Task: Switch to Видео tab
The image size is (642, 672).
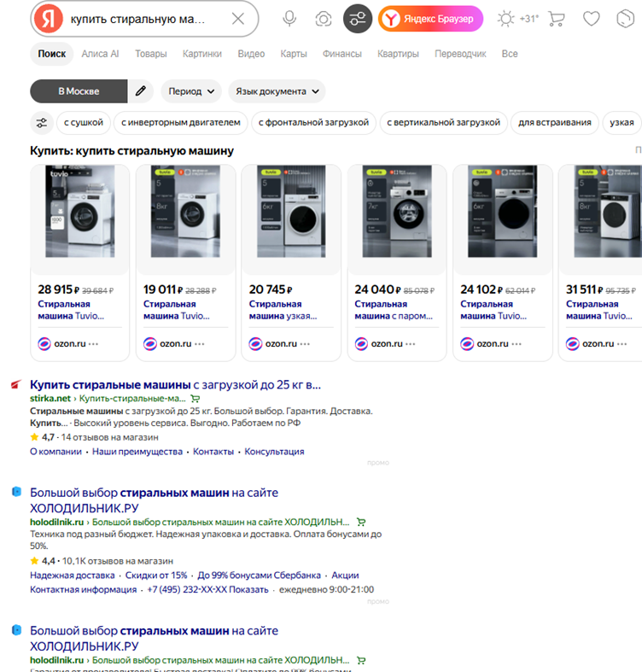Action: click(x=251, y=54)
